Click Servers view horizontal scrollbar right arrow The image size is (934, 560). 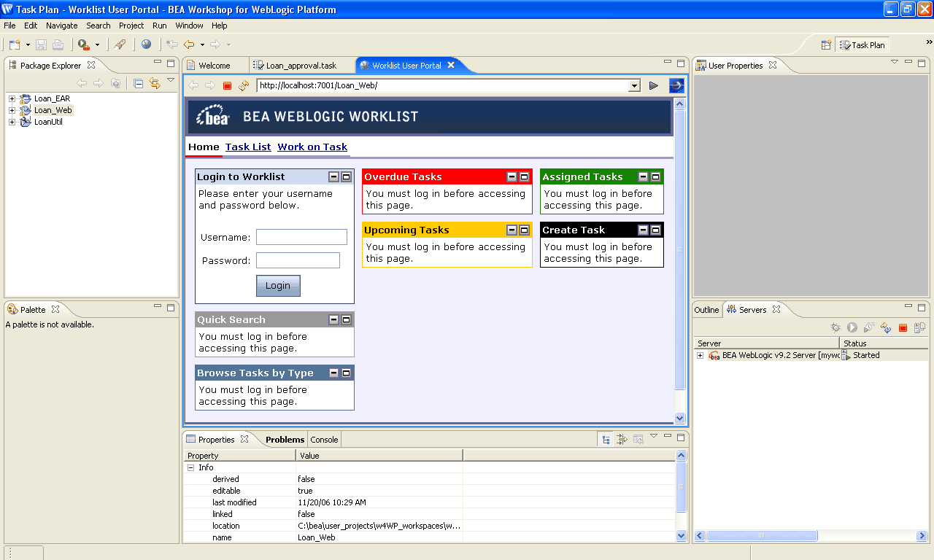pyautogui.click(x=922, y=536)
